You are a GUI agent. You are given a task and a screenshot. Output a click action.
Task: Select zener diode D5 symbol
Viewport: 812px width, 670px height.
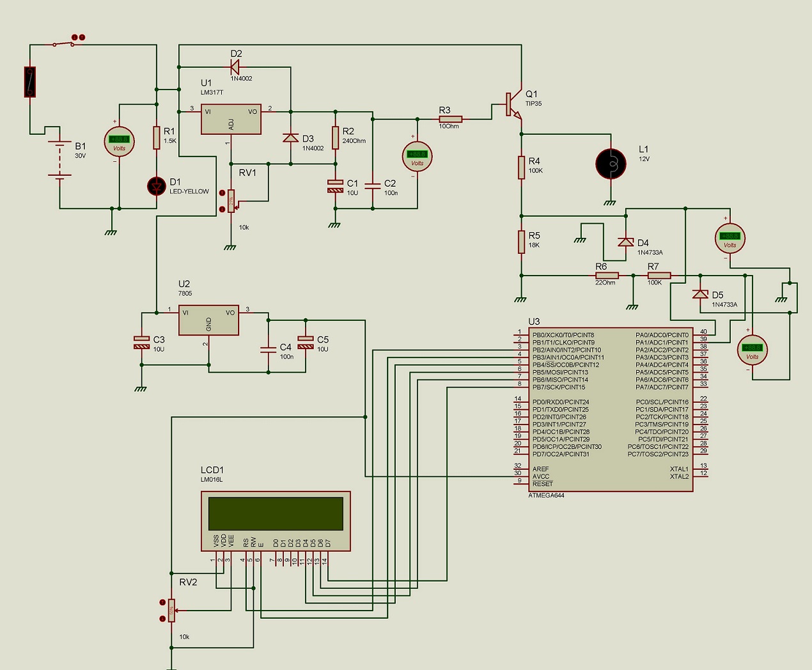(x=700, y=294)
